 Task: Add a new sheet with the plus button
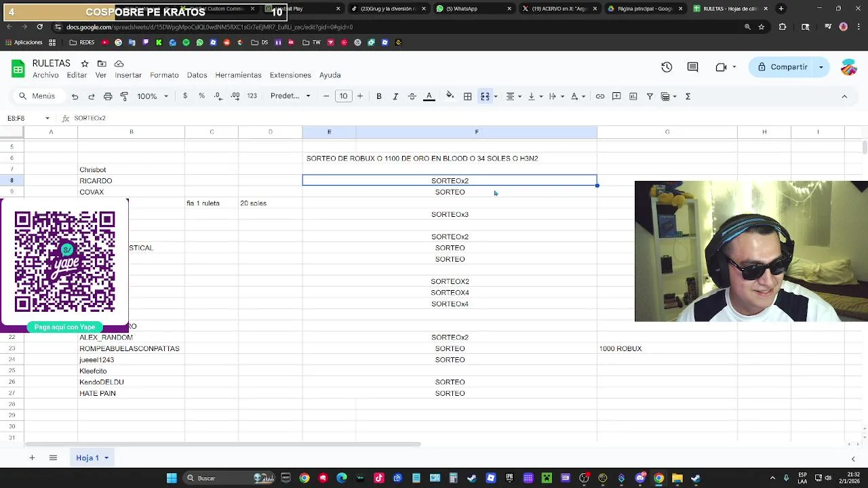coord(32,457)
